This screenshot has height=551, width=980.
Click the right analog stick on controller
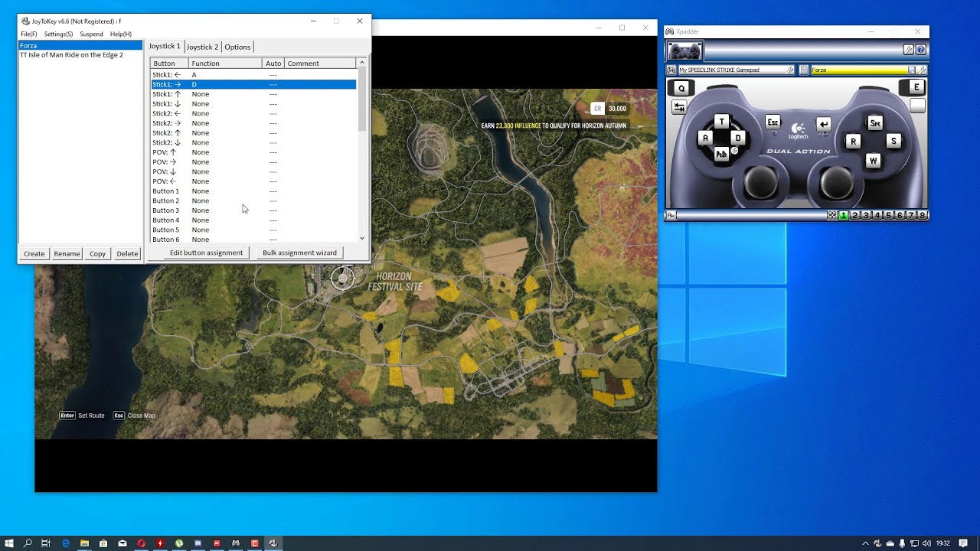point(836,182)
